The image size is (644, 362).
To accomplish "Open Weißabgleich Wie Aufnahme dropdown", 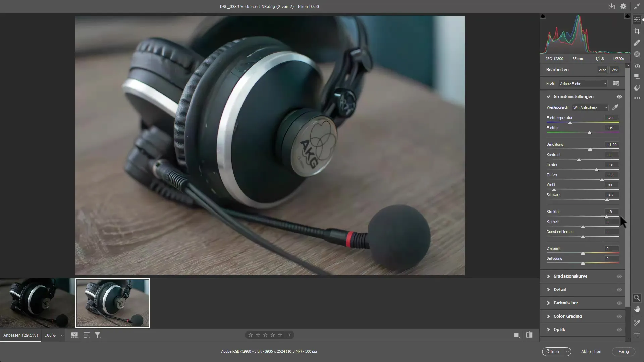I will [x=590, y=108].
